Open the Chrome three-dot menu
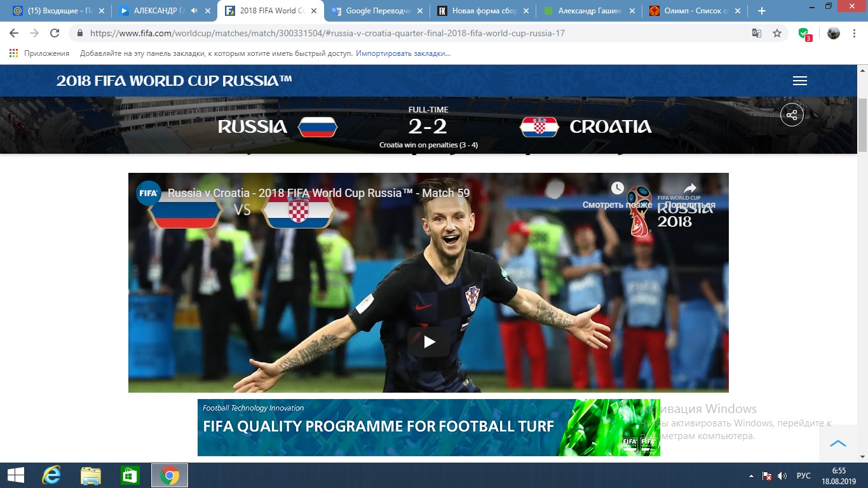This screenshot has height=488, width=868. pos(855,33)
